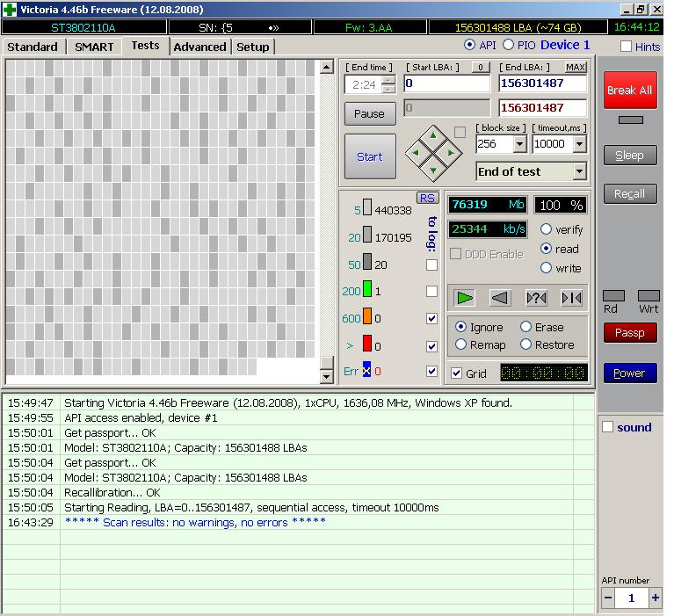Click the red Passp button
Viewport: 674px width, 616px height.
(630, 333)
